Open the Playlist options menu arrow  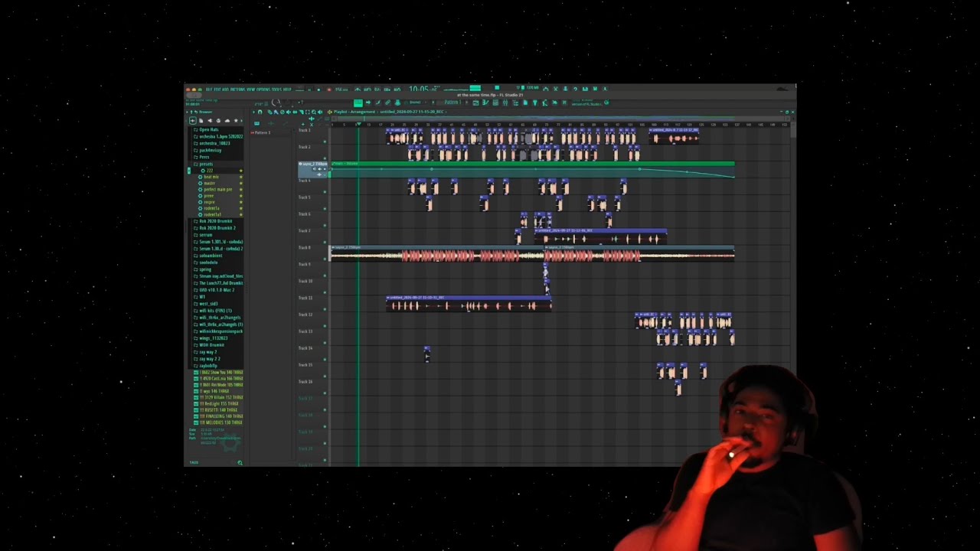[x=254, y=112]
